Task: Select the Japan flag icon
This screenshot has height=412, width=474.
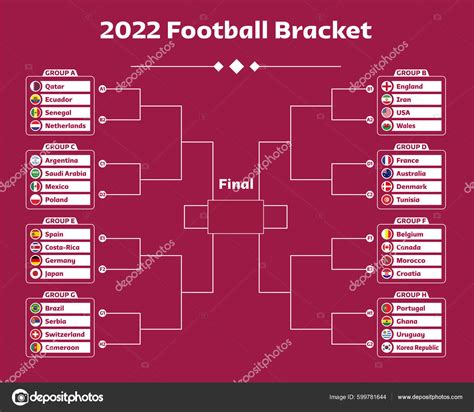Action: pos(36,274)
